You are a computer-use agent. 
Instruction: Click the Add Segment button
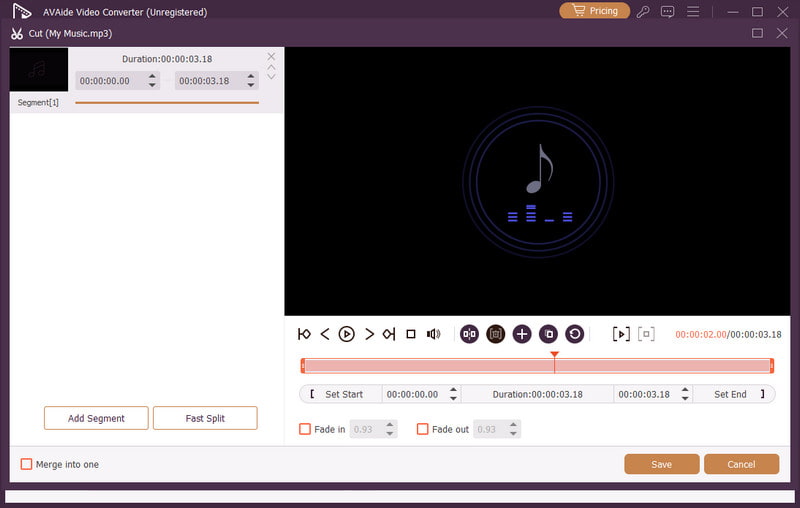point(96,418)
